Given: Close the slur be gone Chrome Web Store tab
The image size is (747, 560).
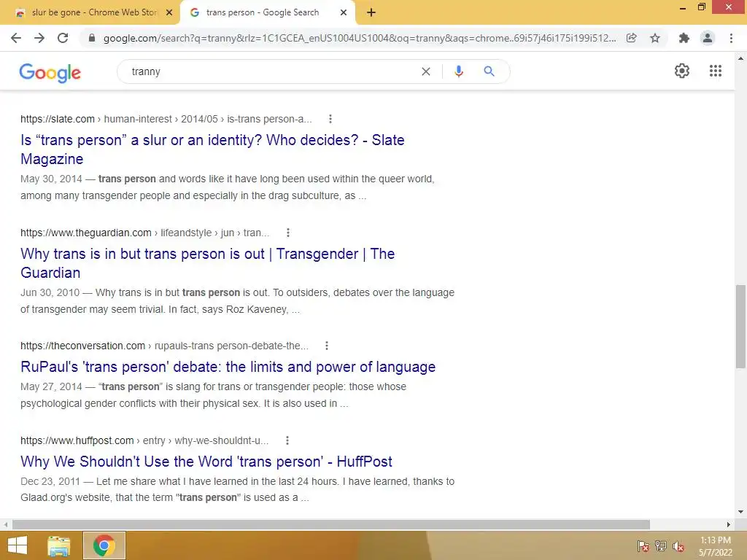Looking at the screenshot, I should [x=169, y=13].
